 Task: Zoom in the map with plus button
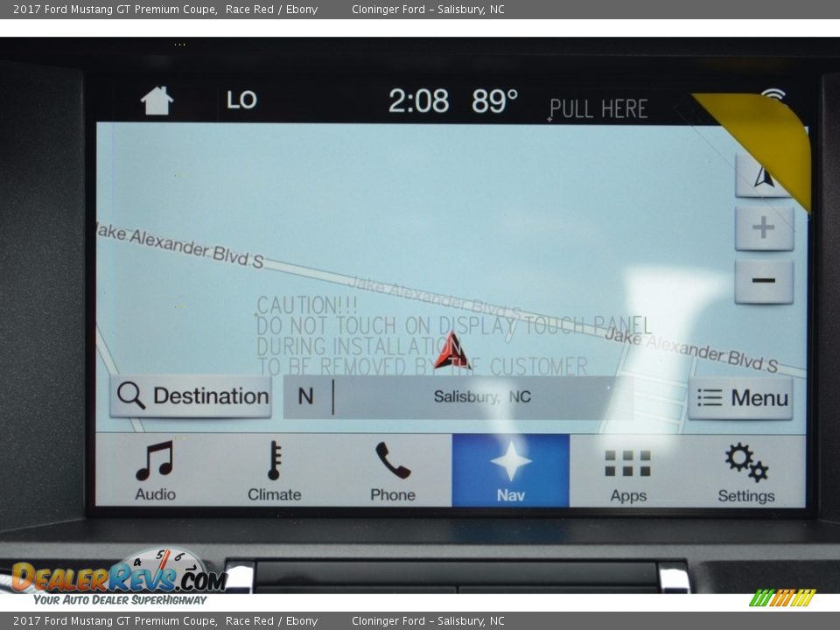pos(764,228)
